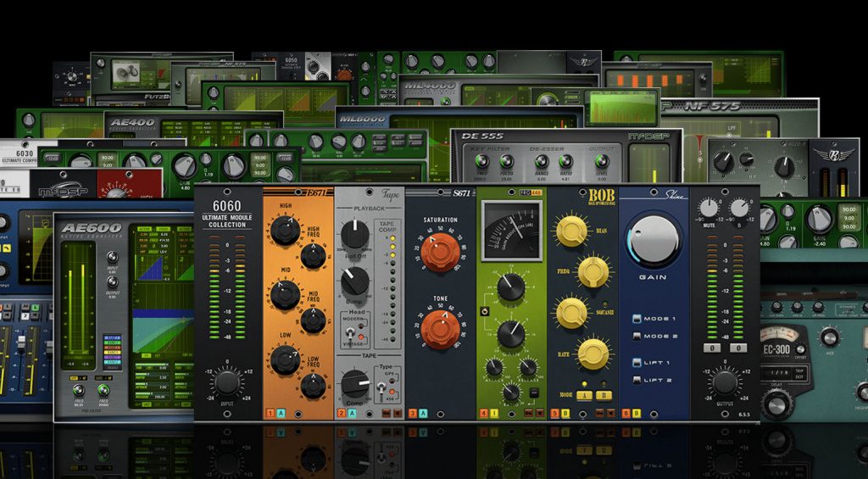The image size is (868, 479).
Task: Select the E671 MID FREQ knob
Action: tap(314, 320)
